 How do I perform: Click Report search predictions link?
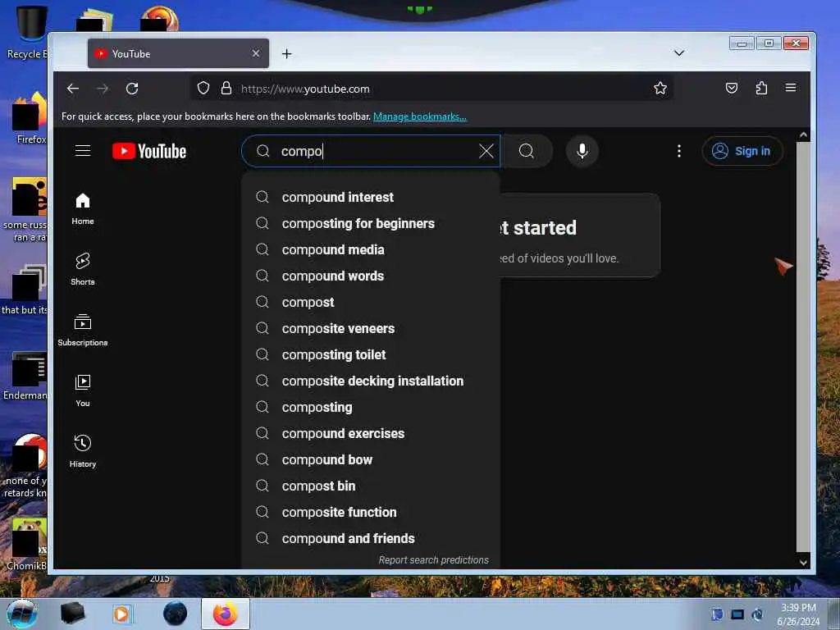433,559
